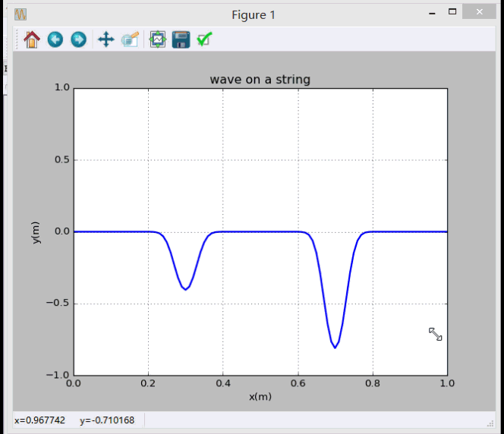
Task: Click the window resize grip in status bar
Action: click(x=490, y=423)
